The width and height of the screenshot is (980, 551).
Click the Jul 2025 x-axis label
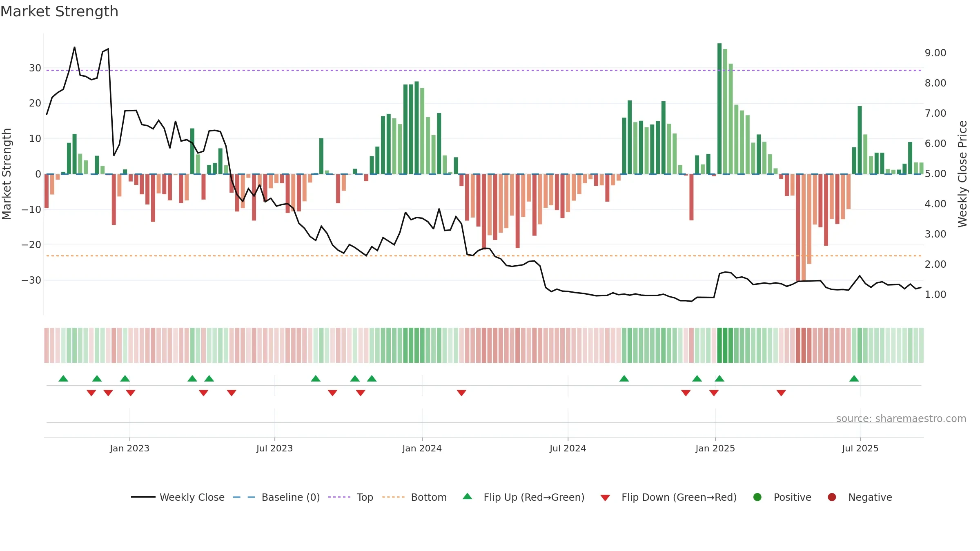[x=860, y=449]
